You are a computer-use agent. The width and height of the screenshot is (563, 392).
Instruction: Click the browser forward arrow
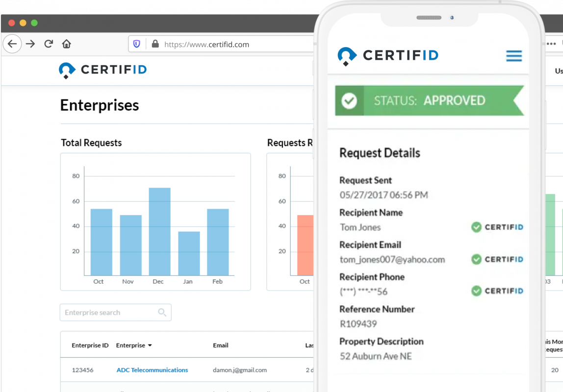[x=30, y=44]
